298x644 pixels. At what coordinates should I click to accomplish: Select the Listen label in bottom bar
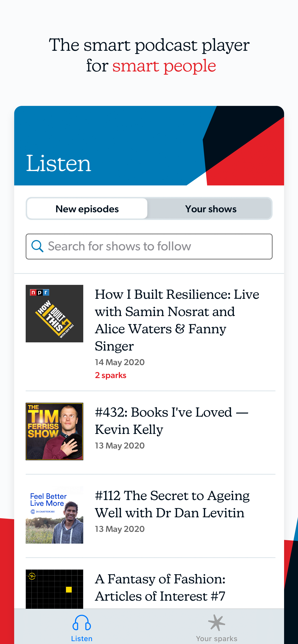click(x=82, y=638)
